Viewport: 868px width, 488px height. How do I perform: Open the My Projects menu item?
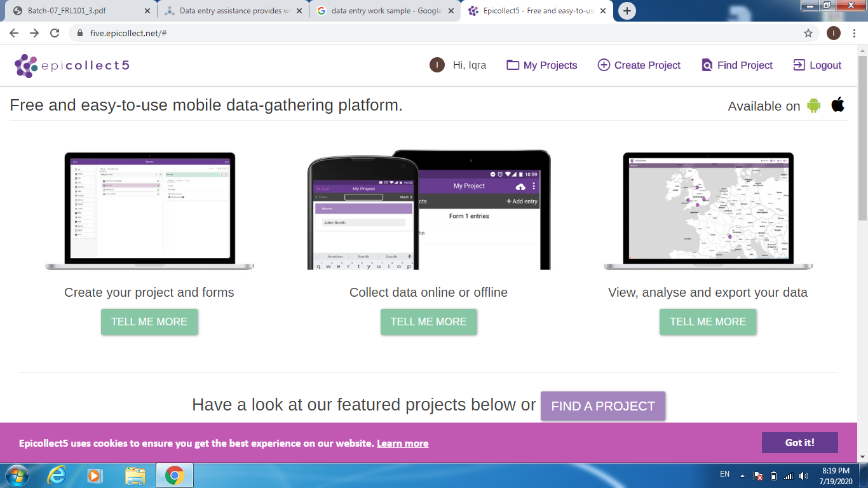(x=542, y=65)
